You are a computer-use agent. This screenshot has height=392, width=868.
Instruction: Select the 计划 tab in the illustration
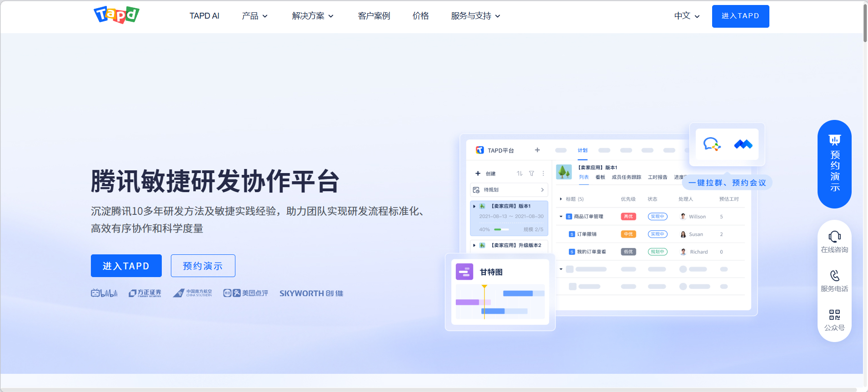(x=583, y=150)
